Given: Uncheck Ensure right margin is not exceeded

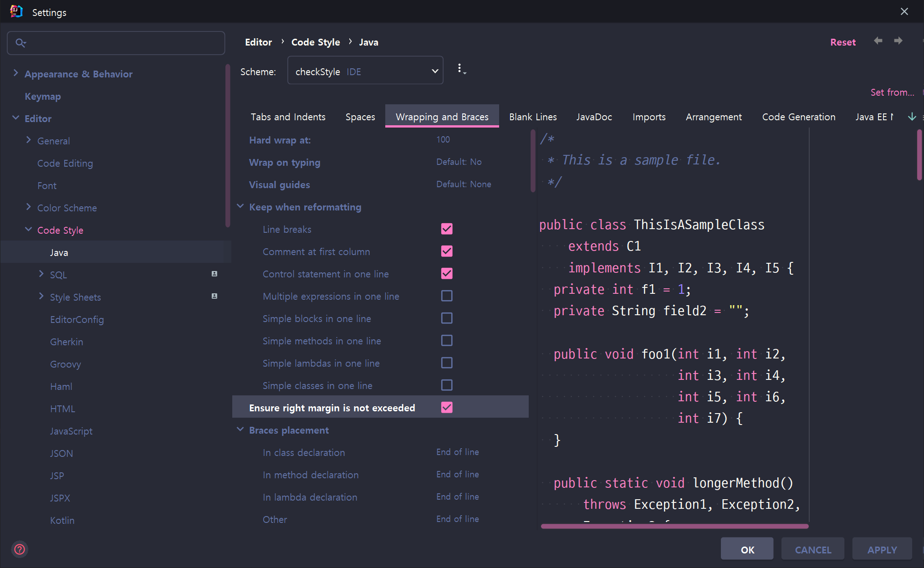Looking at the screenshot, I should click(x=447, y=407).
